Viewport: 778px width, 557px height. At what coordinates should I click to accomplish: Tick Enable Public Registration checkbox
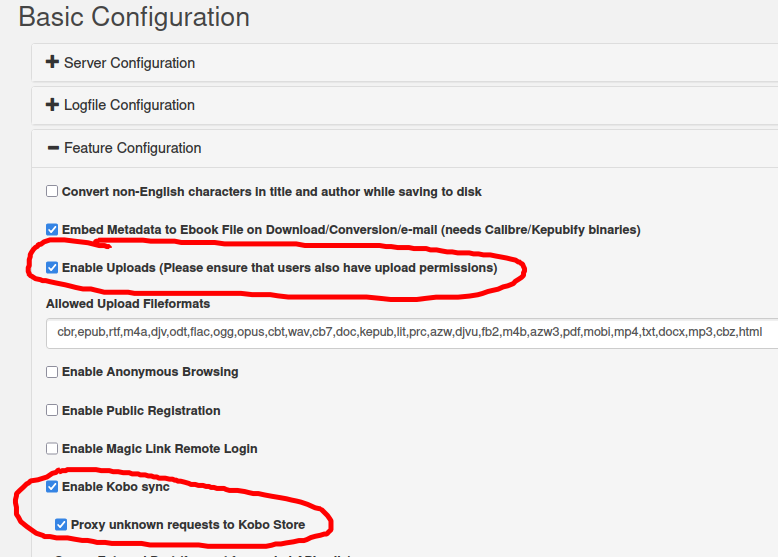tap(52, 410)
